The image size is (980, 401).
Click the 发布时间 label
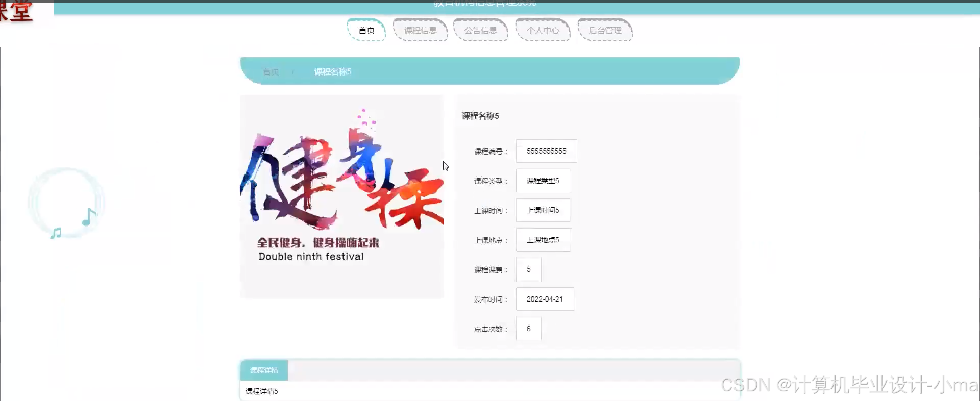point(491,299)
